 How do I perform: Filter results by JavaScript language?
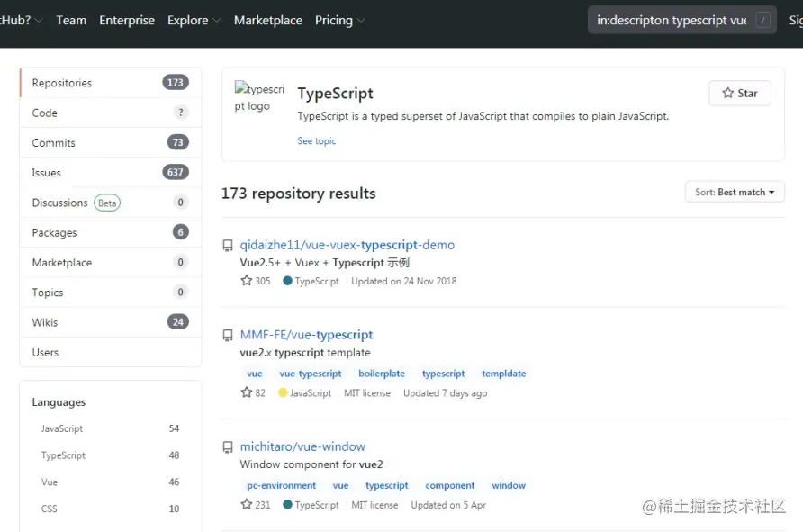[62, 428]
